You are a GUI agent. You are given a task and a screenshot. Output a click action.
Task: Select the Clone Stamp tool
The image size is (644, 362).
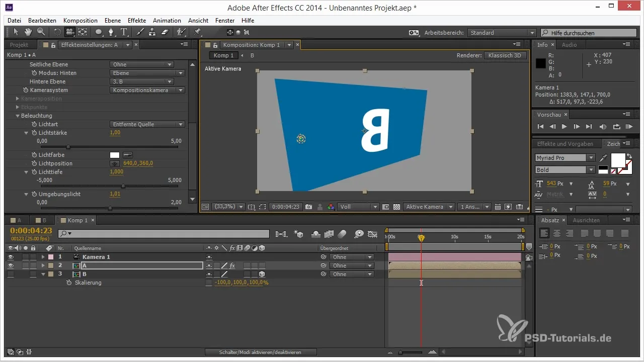152,32
